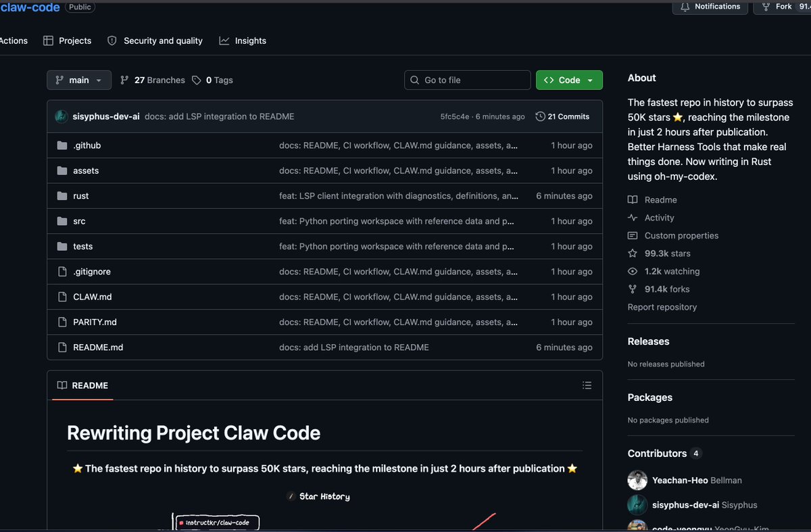The width and height of the screenshot is (811, 532).
Task: Click the folder icon beside assets
Action: click(62, 170)
